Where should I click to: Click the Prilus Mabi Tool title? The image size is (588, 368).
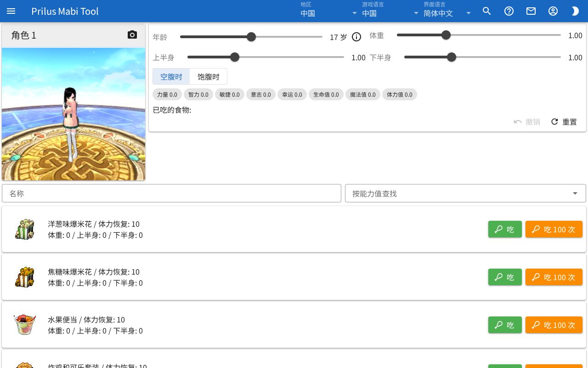point(65,11)
